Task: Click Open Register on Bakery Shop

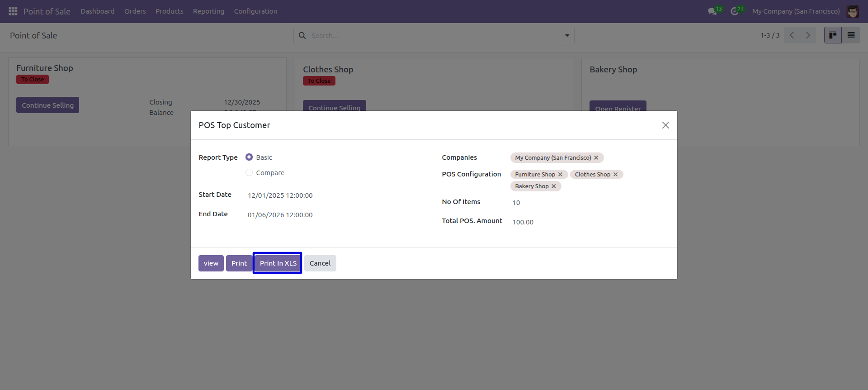Action: click(x=618, y=106)
